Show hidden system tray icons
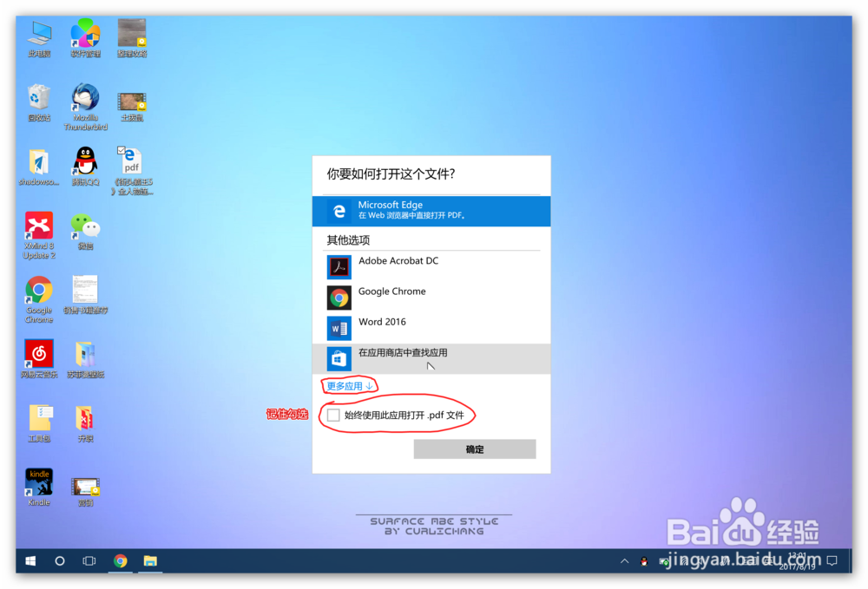The width and height of the screenshot is (868, 589). coord(624,560)
